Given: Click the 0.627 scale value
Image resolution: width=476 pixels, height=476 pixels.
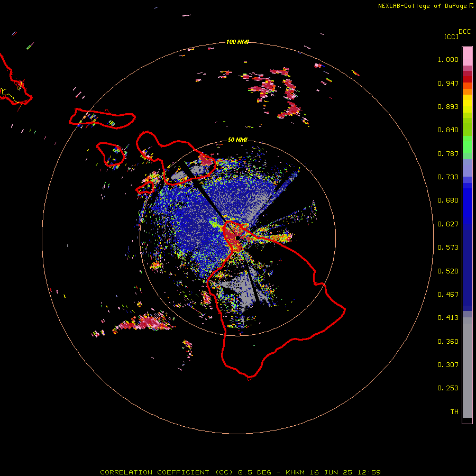Looking at the screenshot, I should click(448, 224).
